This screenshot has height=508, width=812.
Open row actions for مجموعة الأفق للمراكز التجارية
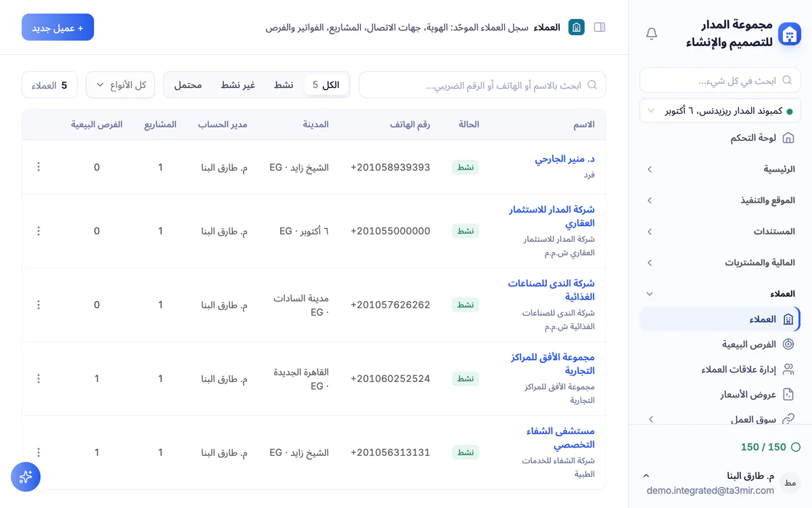pos(39,379)
